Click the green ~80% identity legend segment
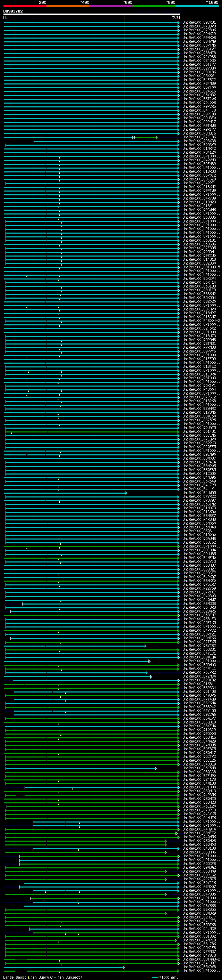The height and width of the screenshot is (980, 222). (x=154, y=6)
